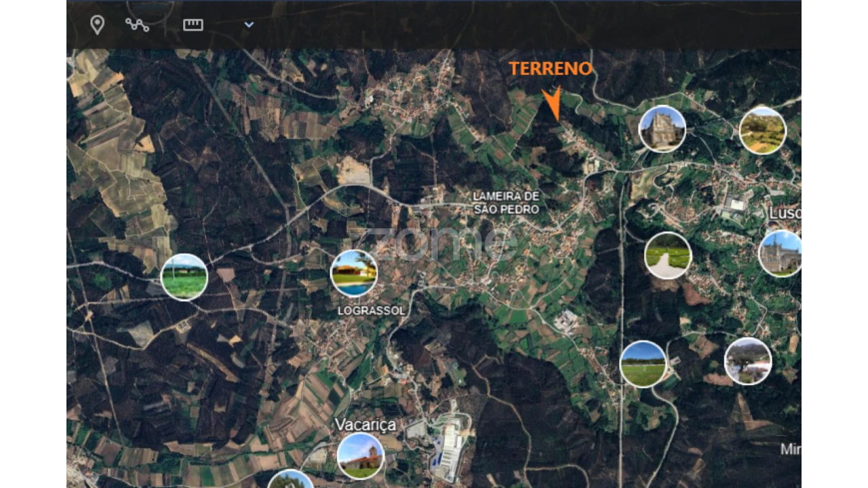The image size is (868, 488).
Task: Open the palace photo below Luso label
Action: 781,253
